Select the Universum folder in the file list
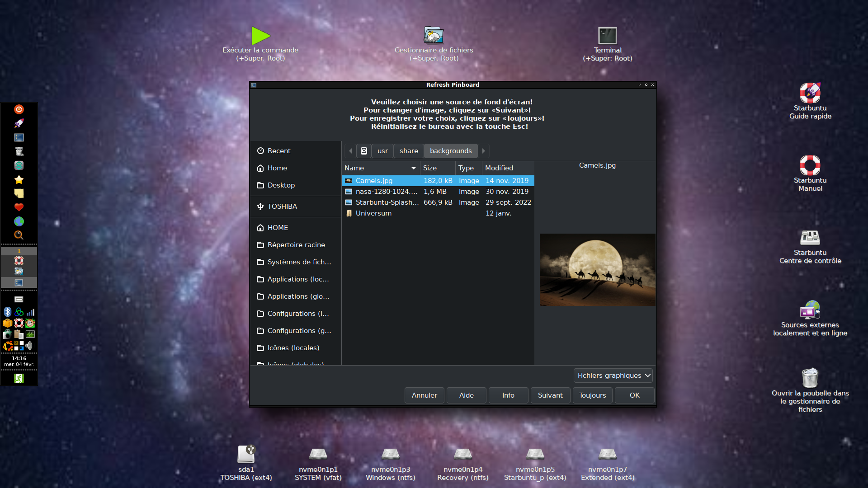 pos(373,213)
